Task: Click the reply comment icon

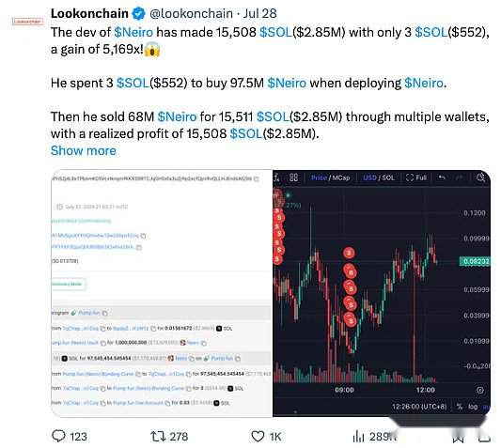Action: (58, 436)
